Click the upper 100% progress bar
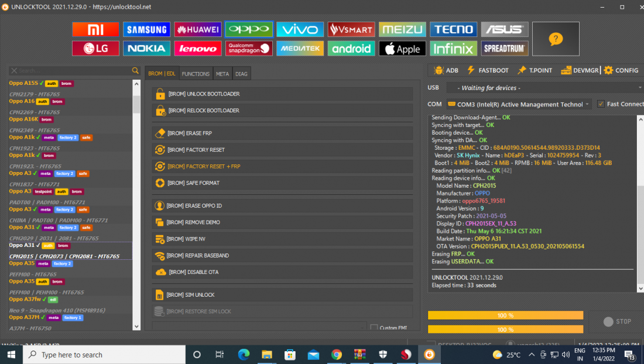This screenshot has width=644, height=364. [506, 315]
